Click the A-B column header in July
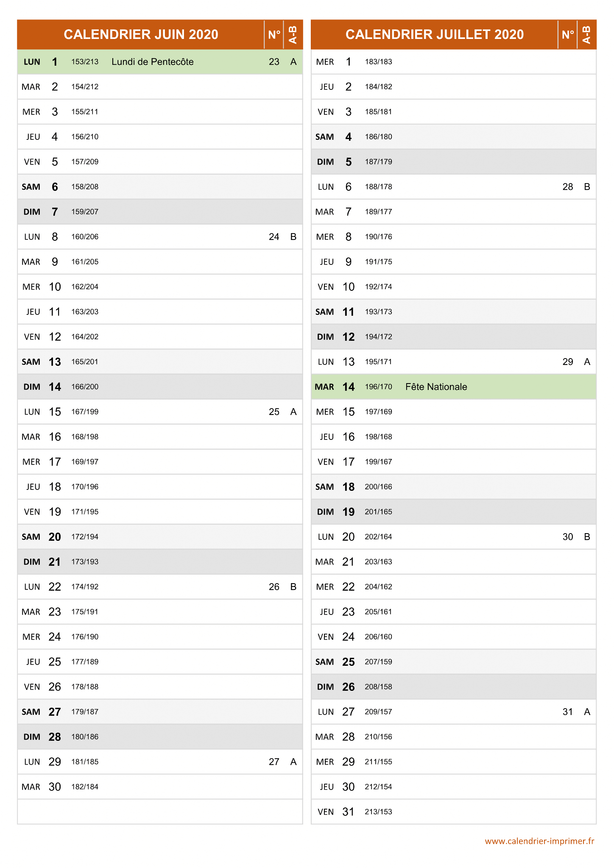Screen dimensions: 614x868 pyautogui.click(x=587, y=34)
